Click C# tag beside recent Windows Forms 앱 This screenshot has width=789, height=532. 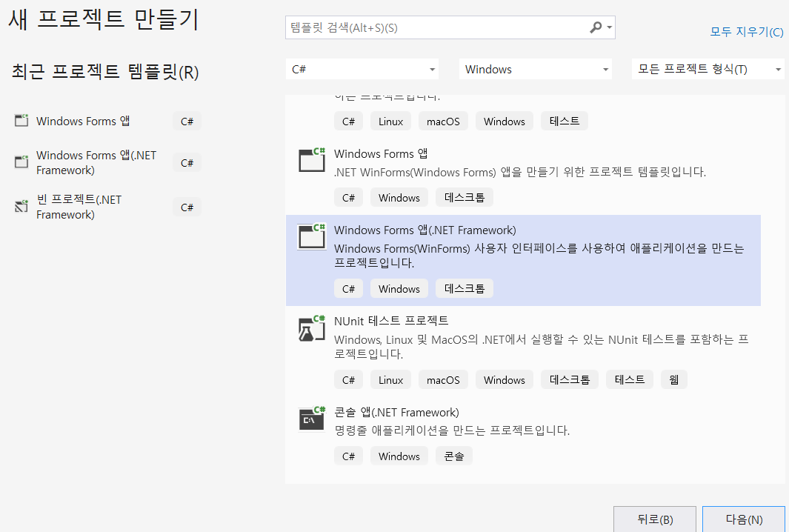pyautogui.click(x=187, y=122)
